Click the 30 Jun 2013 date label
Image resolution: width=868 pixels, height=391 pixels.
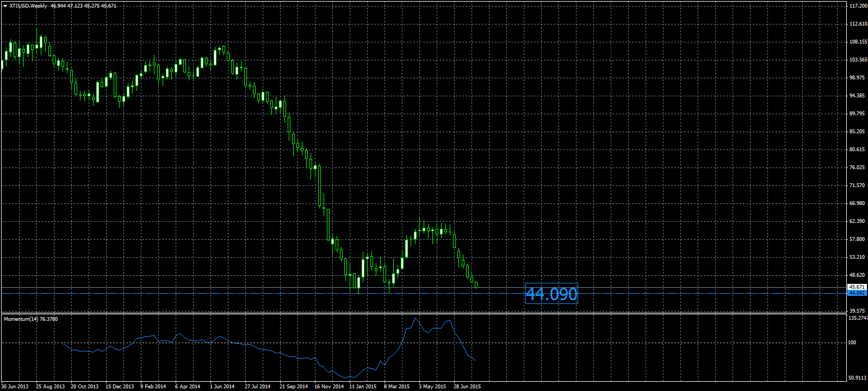click(15, 387)
